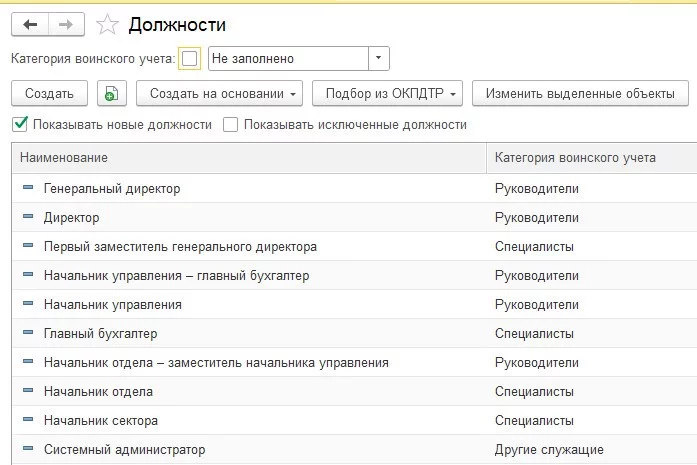Click the row icon of Начальник сектора
Screen dimensions: 697x465
coord(28,419)
